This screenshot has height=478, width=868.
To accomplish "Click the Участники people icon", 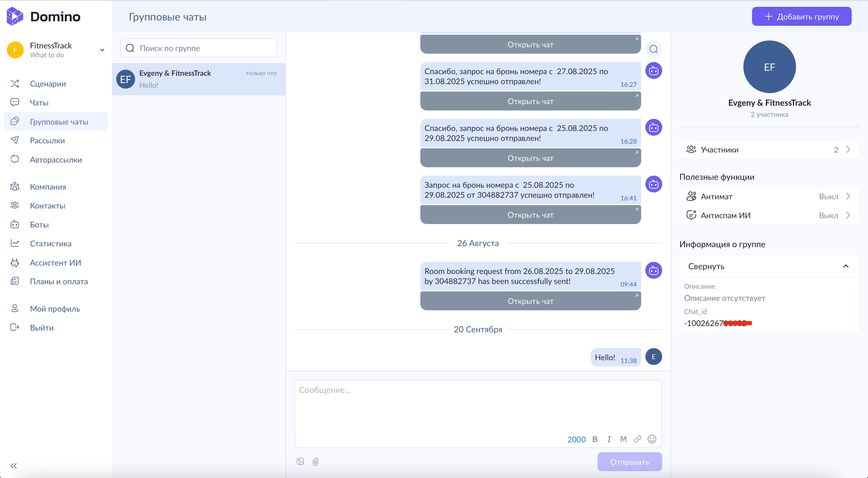I will pyautogui.click(x=691, y=149).
